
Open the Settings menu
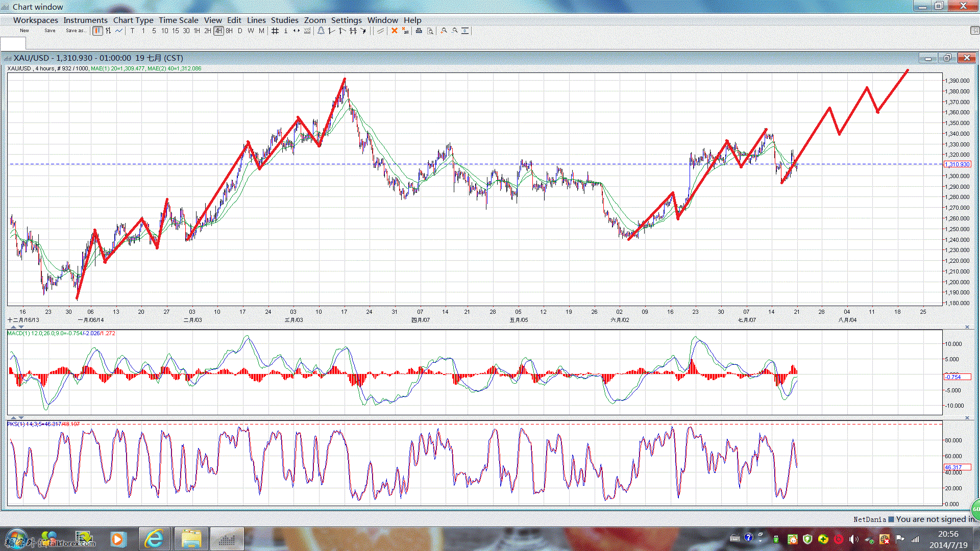click(x=346, y=20)
